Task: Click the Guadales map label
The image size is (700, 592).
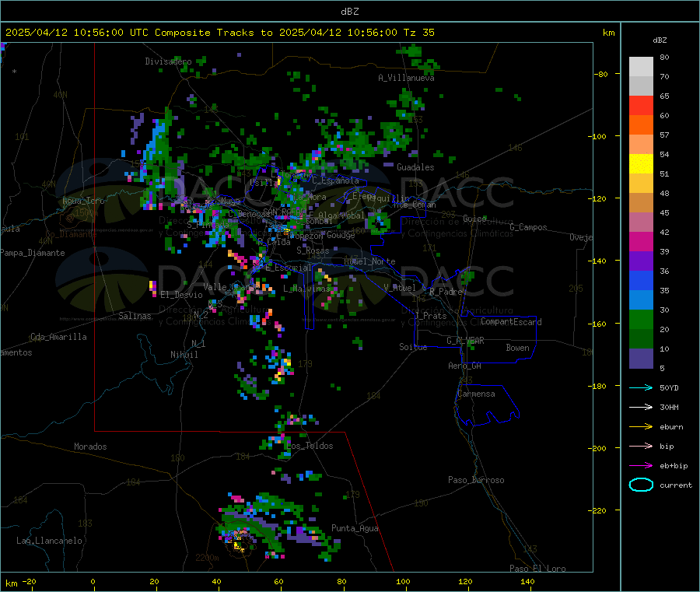Action: click(415, 167)
